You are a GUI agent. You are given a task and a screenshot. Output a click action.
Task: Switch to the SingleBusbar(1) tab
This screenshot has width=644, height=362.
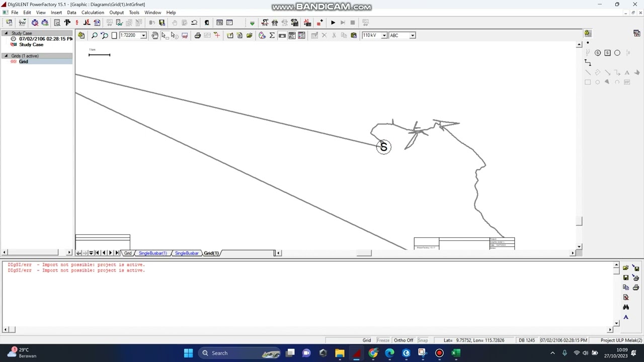click(x=152, y=253)
